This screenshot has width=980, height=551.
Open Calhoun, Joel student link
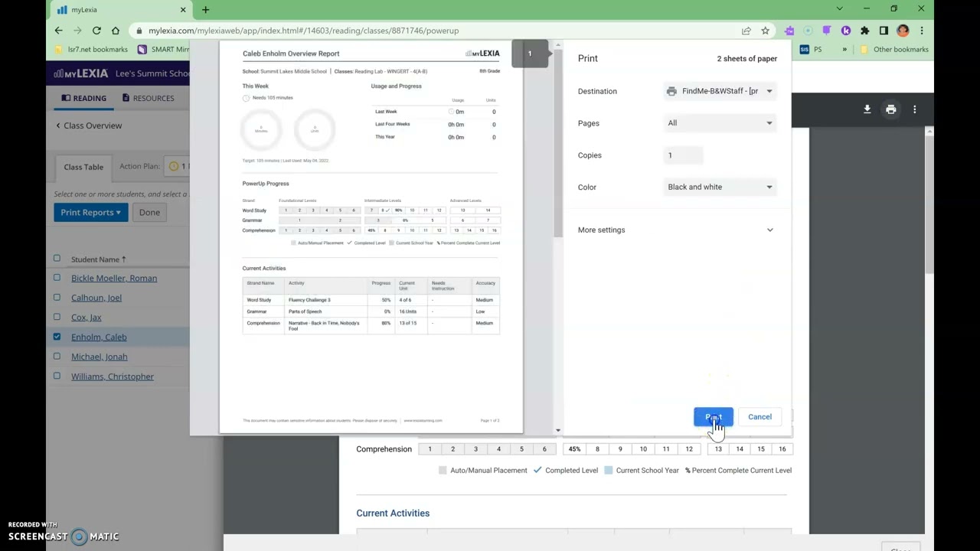96,298
